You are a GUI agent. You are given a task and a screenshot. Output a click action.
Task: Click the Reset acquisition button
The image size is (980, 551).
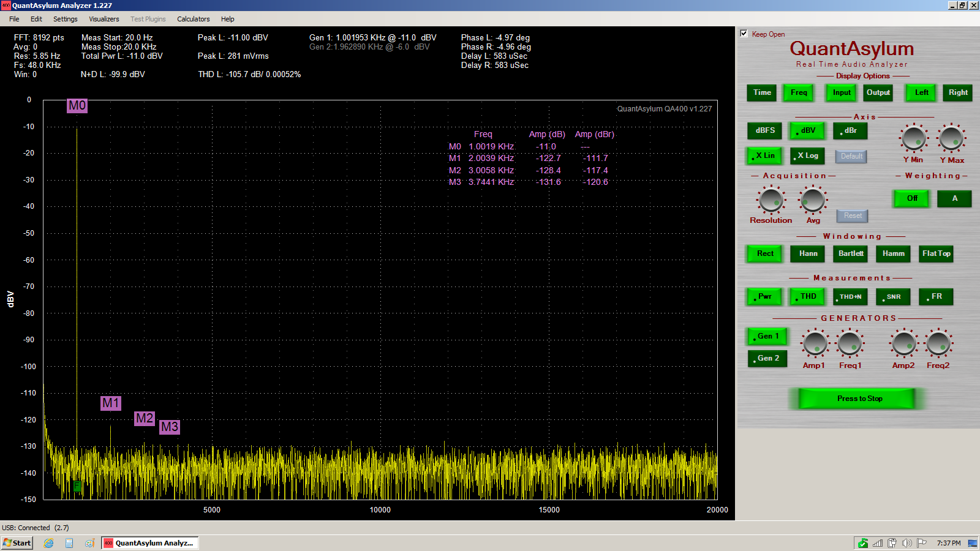(853, 216)
